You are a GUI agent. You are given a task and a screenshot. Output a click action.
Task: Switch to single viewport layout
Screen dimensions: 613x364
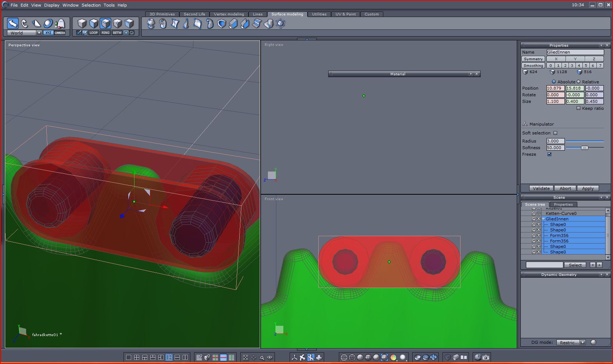128,357
